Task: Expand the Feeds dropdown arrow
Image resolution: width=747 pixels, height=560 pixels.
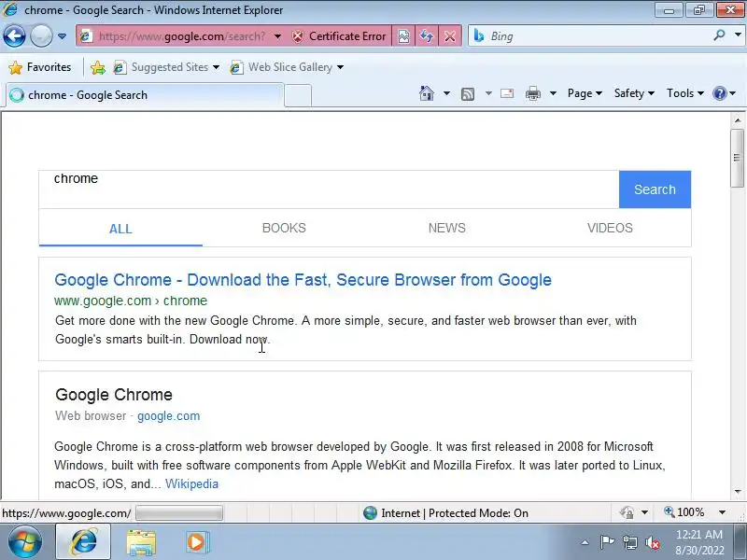Action: [488, 93]
